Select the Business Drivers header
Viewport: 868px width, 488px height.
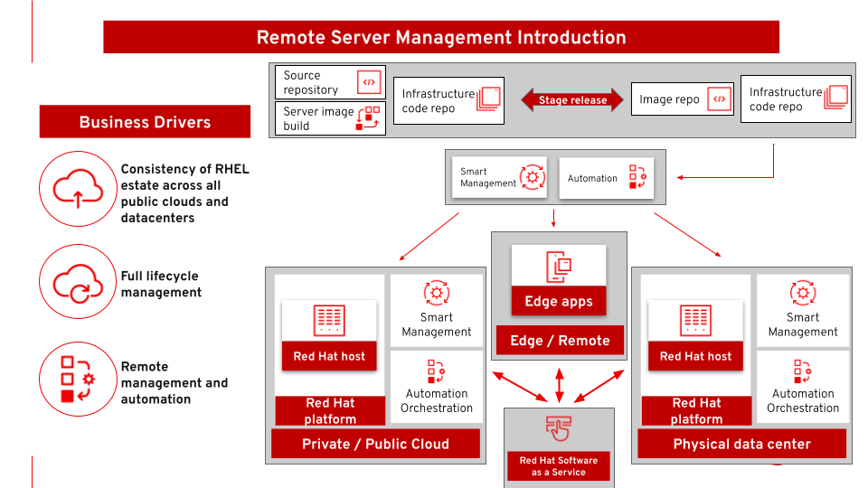[145, 122]
